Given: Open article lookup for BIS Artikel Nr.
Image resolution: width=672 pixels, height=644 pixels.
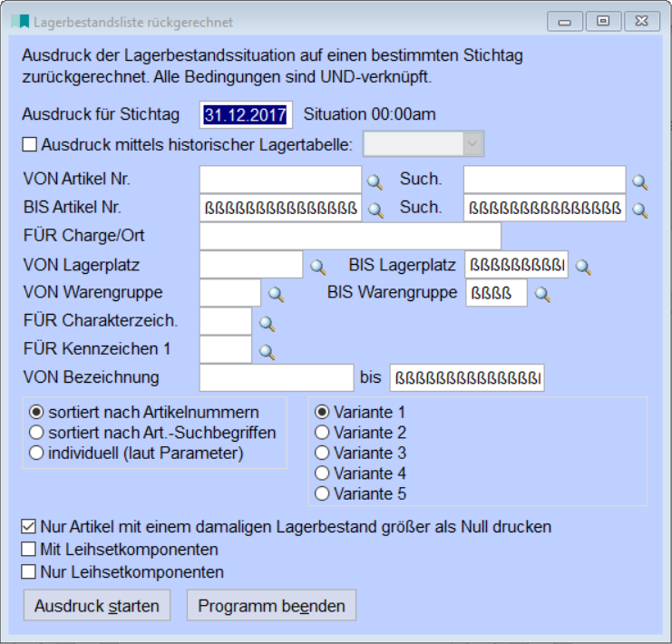Looking at the screenshot, I should [375, 210].
